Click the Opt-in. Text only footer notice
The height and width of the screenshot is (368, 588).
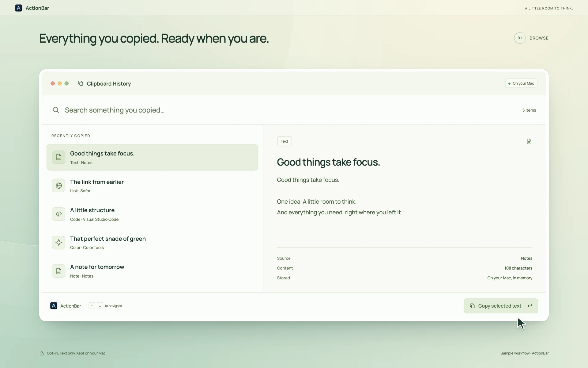tap(77, 353)
